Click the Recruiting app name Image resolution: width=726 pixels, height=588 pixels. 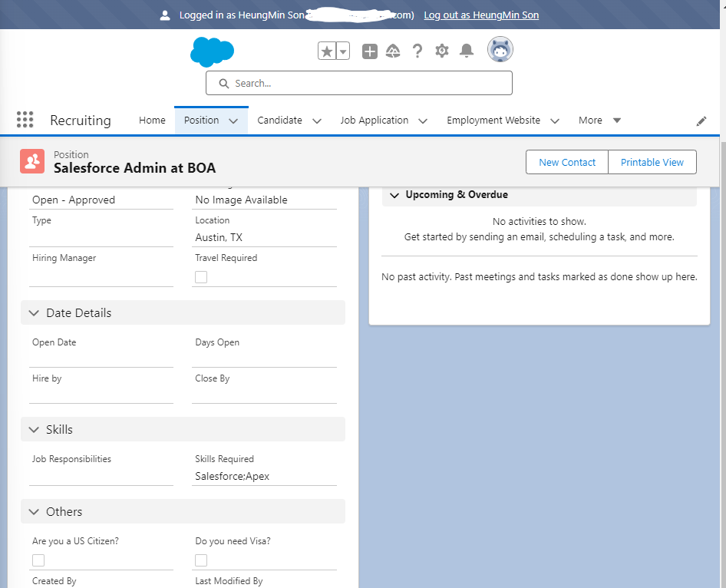tap(80, 120)
